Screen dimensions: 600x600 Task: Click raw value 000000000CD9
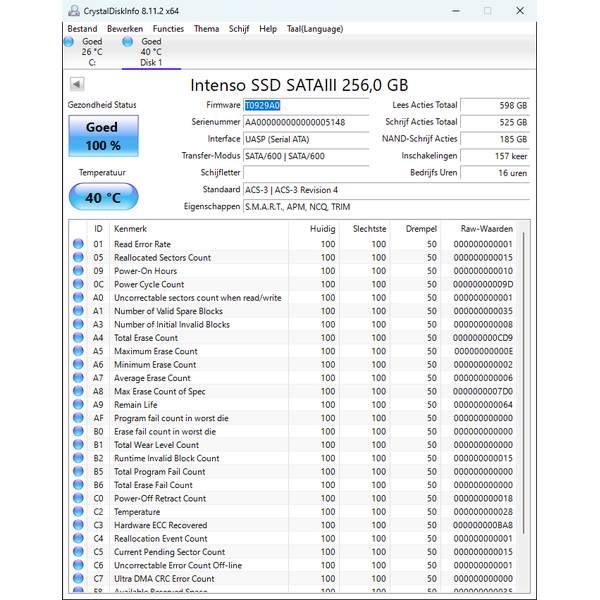pos(483,338)
